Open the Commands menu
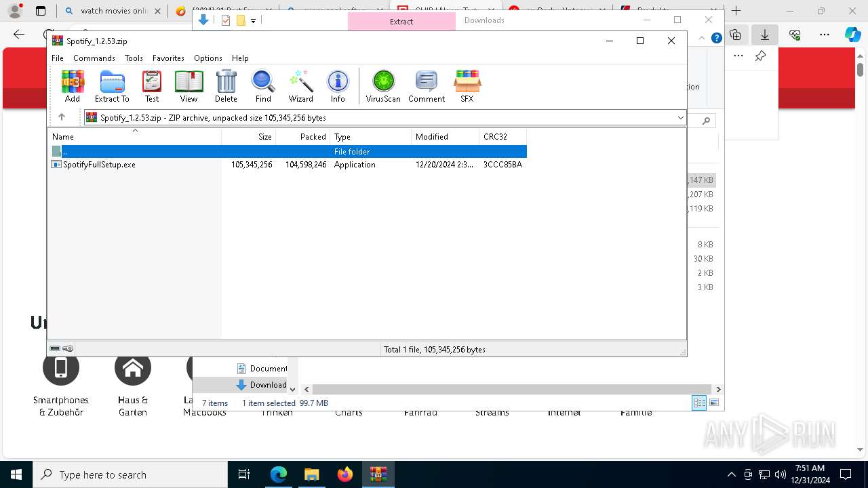This screenshot has width=868, height=488. coord(94,58)
